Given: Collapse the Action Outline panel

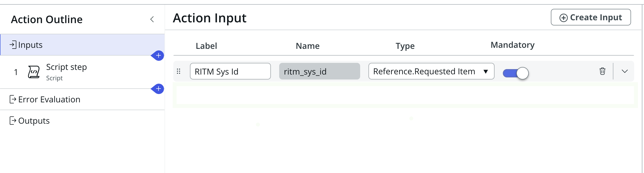Looking at the screenshot, I should tap(152, 19).
